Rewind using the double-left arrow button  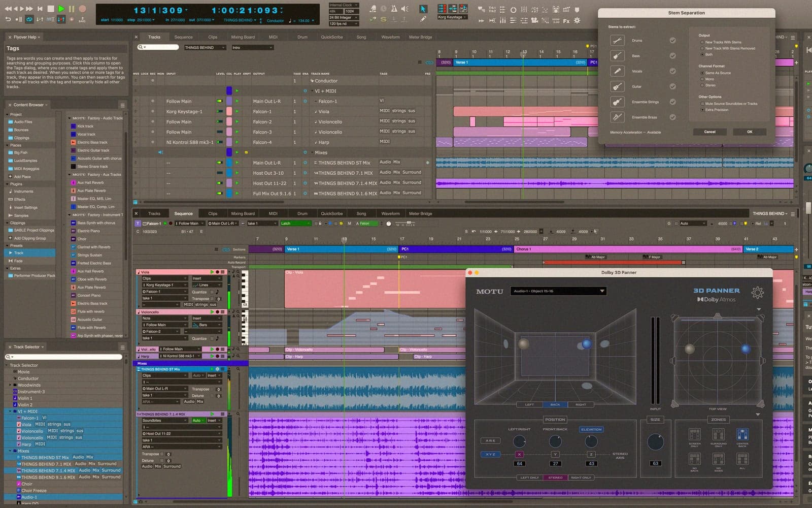pyautogui.click(x=8, y=9)
